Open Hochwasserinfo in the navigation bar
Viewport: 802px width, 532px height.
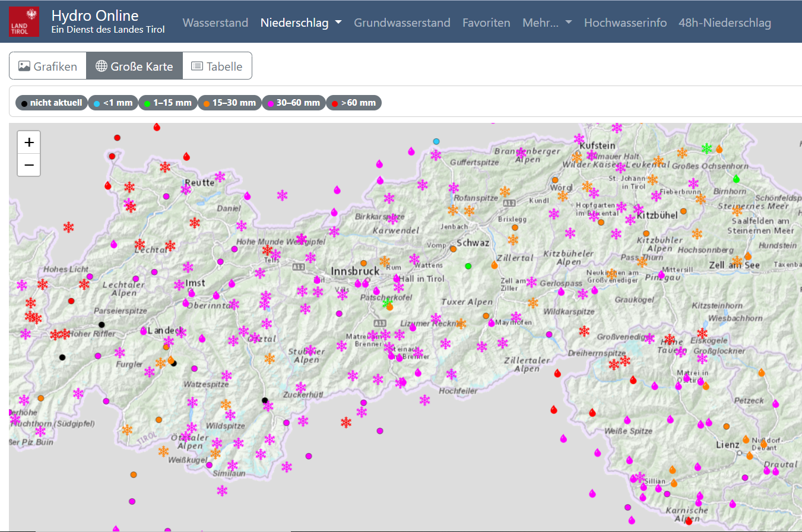pyautogui.click(x=625, y=23)
